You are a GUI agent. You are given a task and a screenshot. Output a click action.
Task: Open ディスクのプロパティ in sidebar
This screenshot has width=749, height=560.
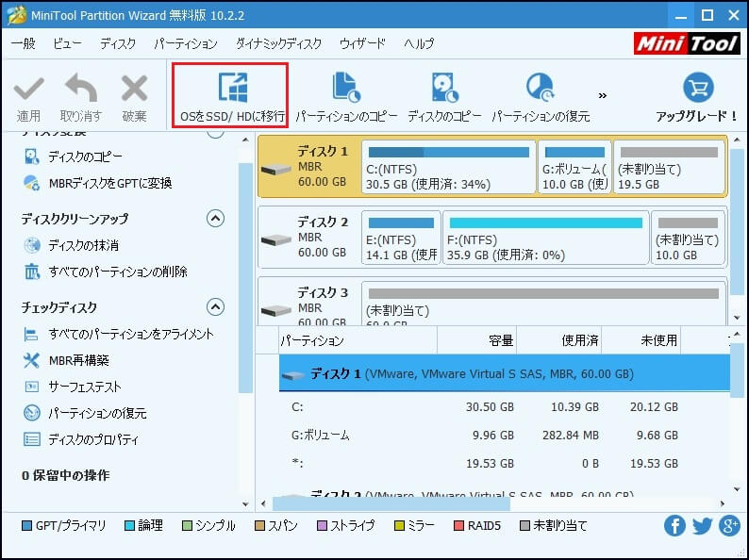coord(82,438)
